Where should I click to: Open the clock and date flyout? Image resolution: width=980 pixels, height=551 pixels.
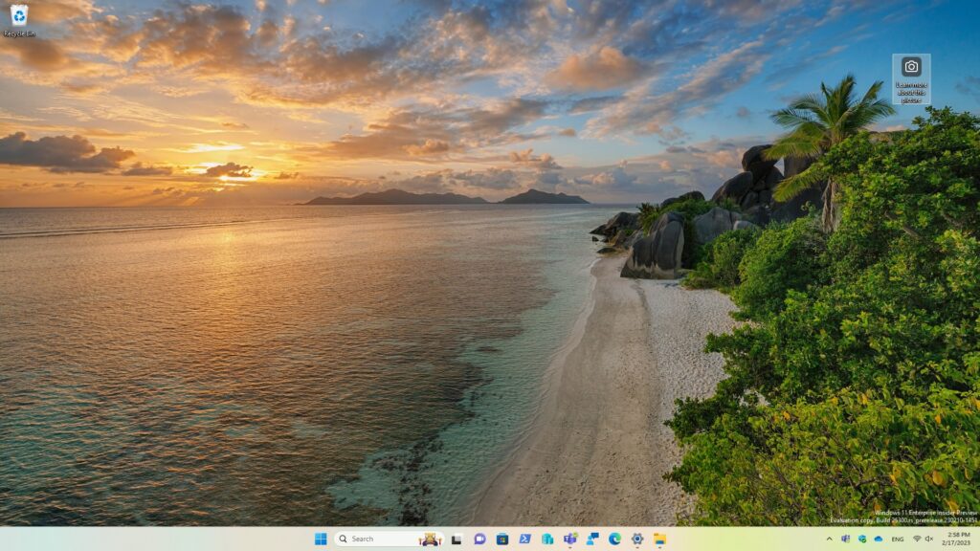pos(957,539)
